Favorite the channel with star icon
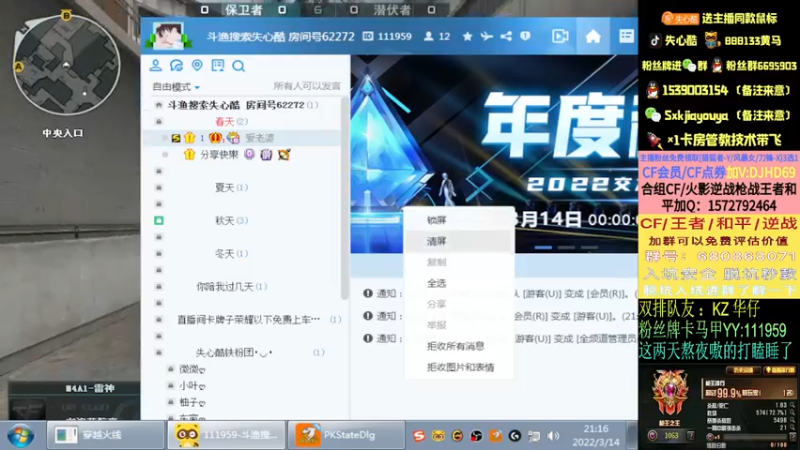Screen dimensions: 800x450 (467, 36)
